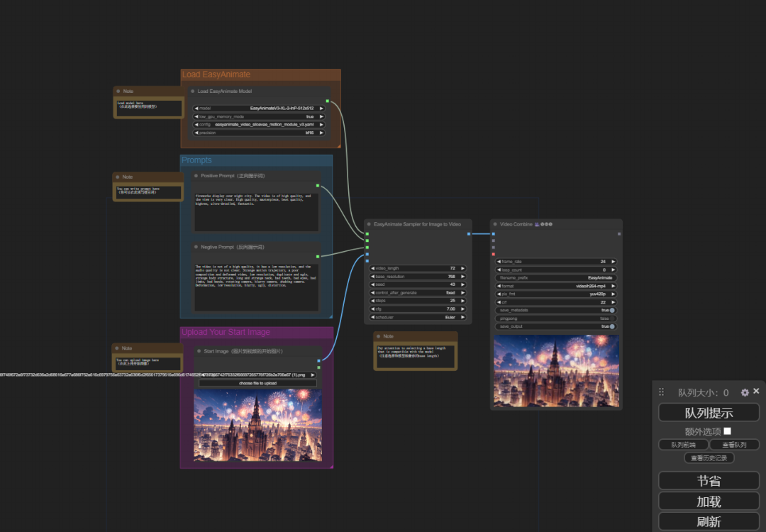Collapse the Video Combine node via its dot
The image size is (766, 532).
[x=495, y=224]
